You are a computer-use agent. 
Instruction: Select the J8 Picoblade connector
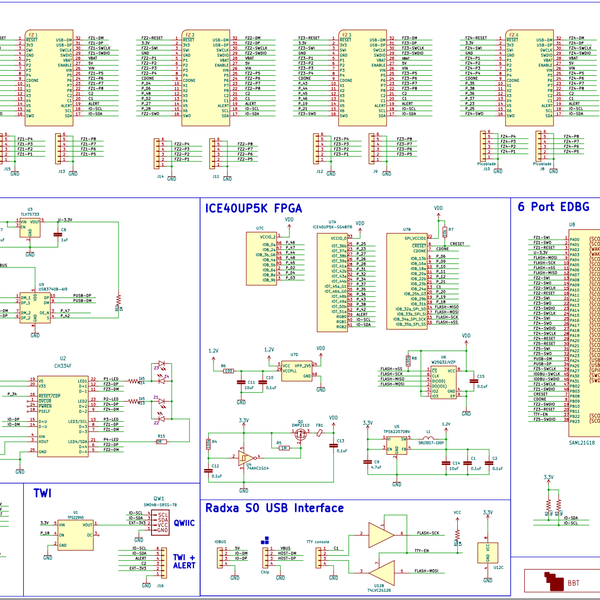tap(538, 146)
